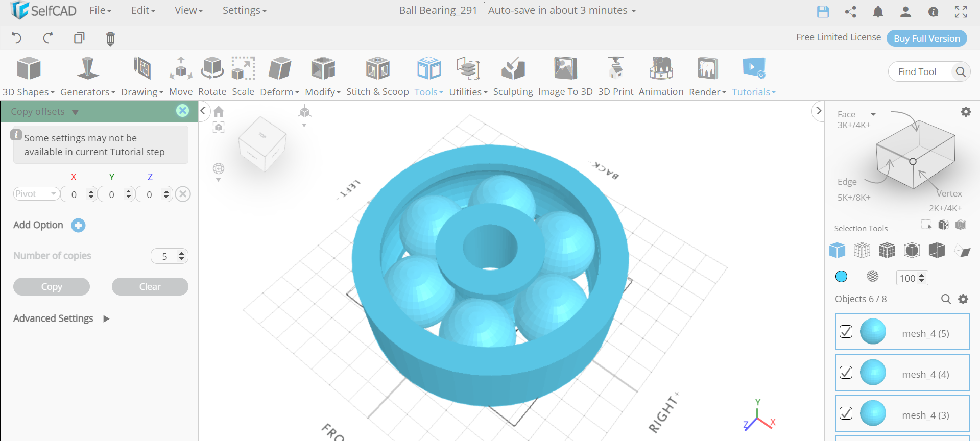Click the copy object icon
This screenshot has height=441, width=980.
[x=79, y=38]
